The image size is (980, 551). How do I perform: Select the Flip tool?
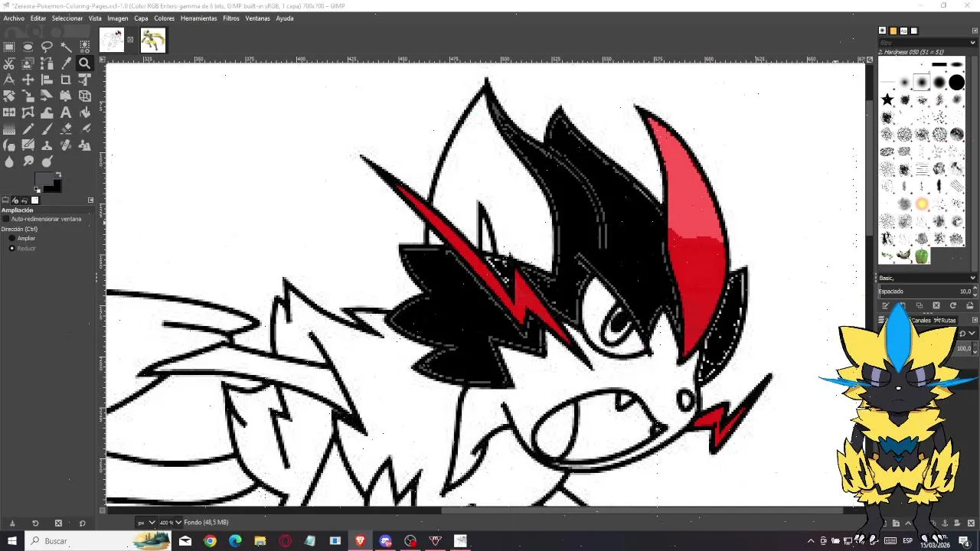(9, 112)
